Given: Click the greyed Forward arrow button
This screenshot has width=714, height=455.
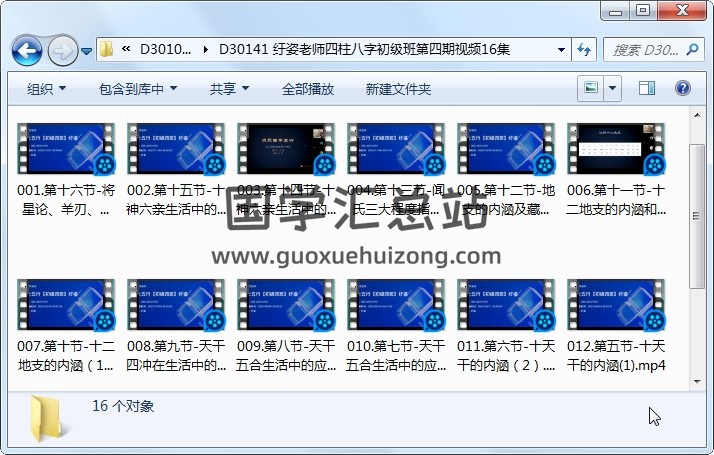Looking at the screenshot, I should [x=62, y=50].
